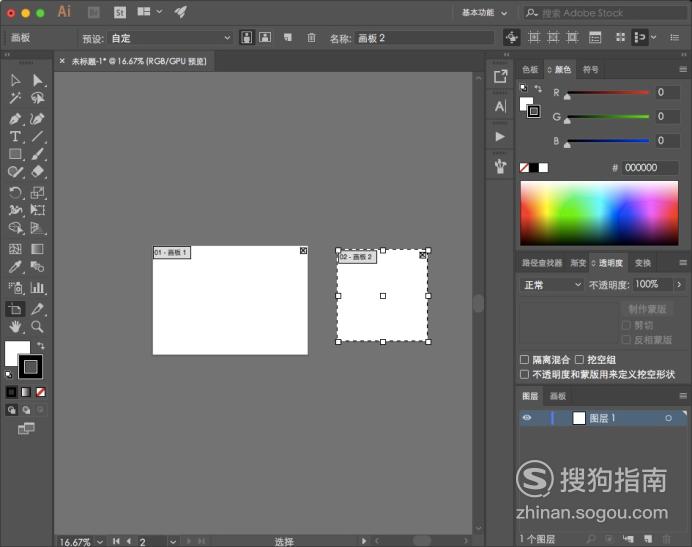The width and height of the screenshot is (692, 547).
Task: Select the Hand tool
Action: 15,327
